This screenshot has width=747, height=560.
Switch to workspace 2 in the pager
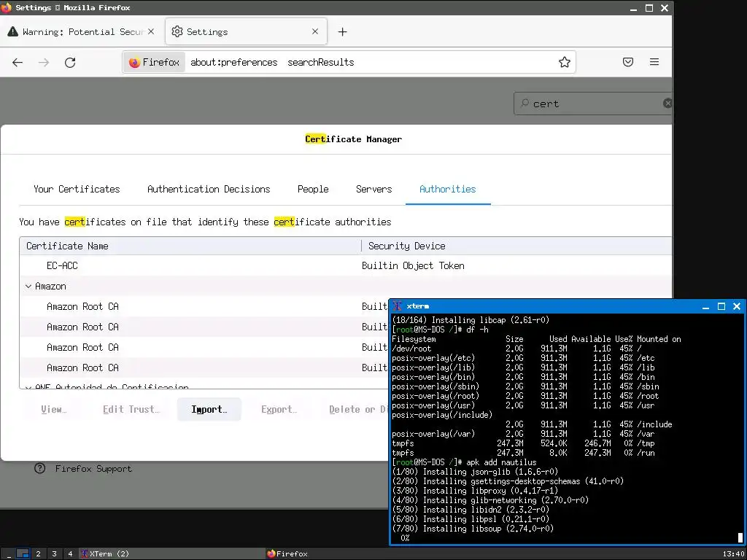[38, 554]
